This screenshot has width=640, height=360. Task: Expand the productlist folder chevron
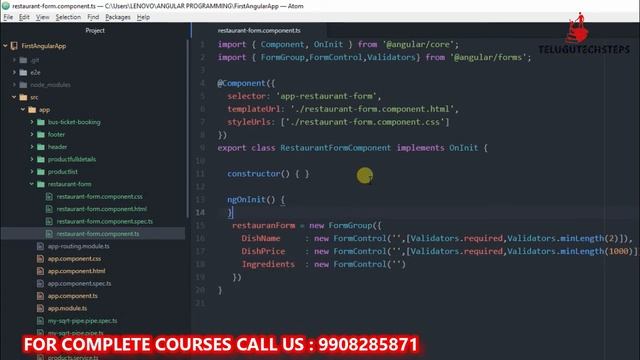[32, 171]
